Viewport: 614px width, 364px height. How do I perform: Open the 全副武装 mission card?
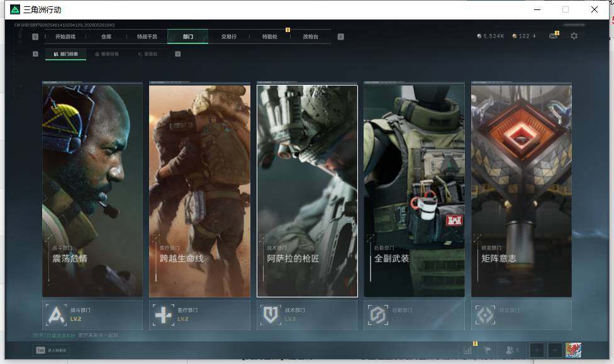click(x=415, y=191)
